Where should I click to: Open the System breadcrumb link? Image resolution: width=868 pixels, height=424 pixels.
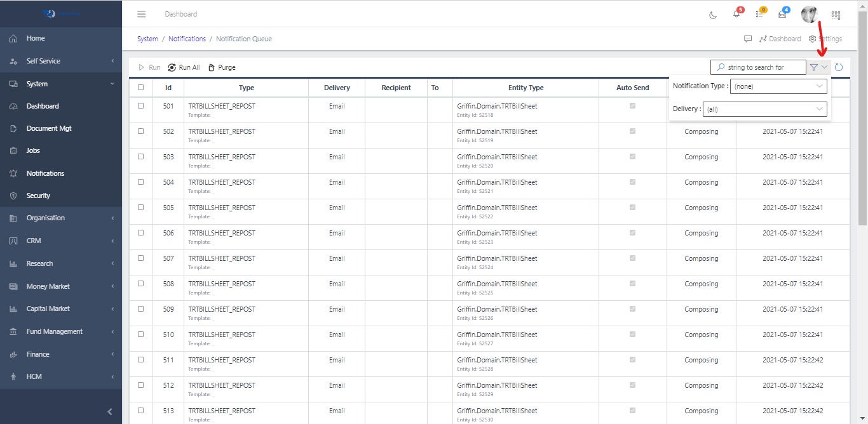coord(147,39)
